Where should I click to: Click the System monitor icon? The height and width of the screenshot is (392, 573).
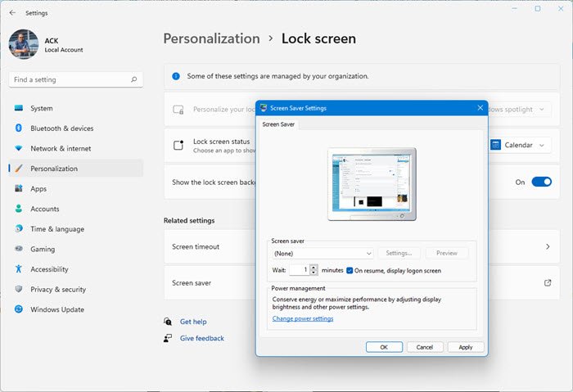tap(19, 108)
